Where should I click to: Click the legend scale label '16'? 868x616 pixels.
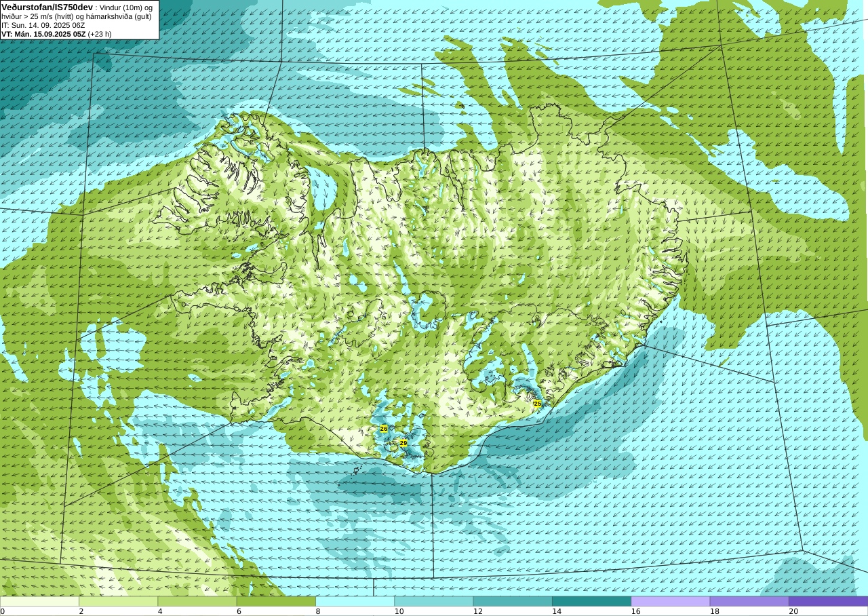tap(635, 611)
